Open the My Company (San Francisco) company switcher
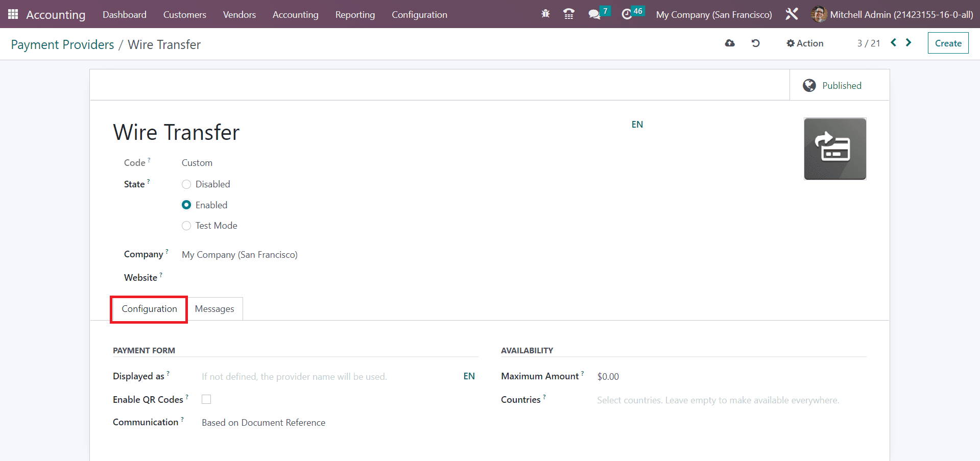980x461 pixels. [714, 14]
